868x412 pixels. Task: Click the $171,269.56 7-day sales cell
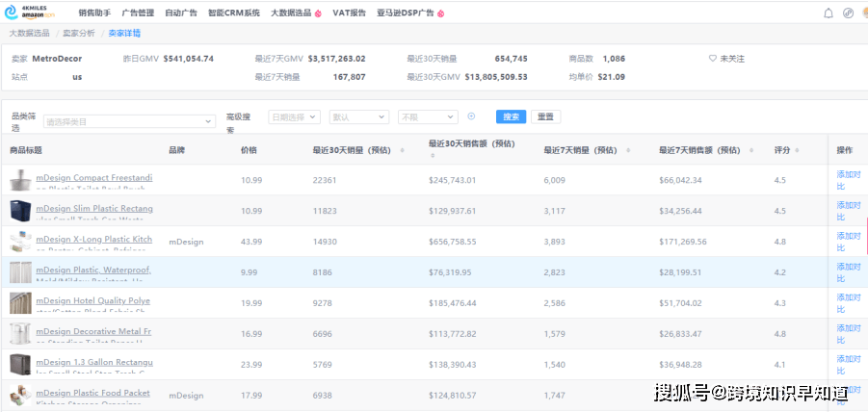683,242
